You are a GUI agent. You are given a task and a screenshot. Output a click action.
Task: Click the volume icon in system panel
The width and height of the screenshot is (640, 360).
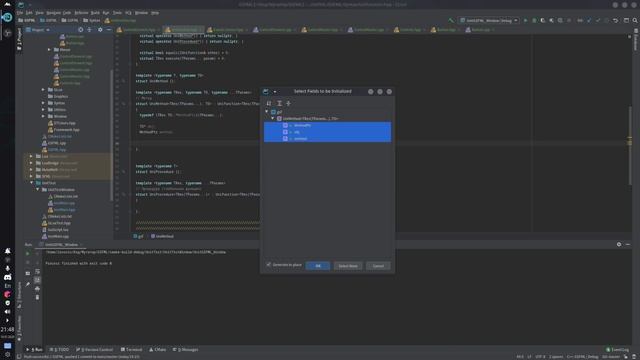click(x=7, y=311)
